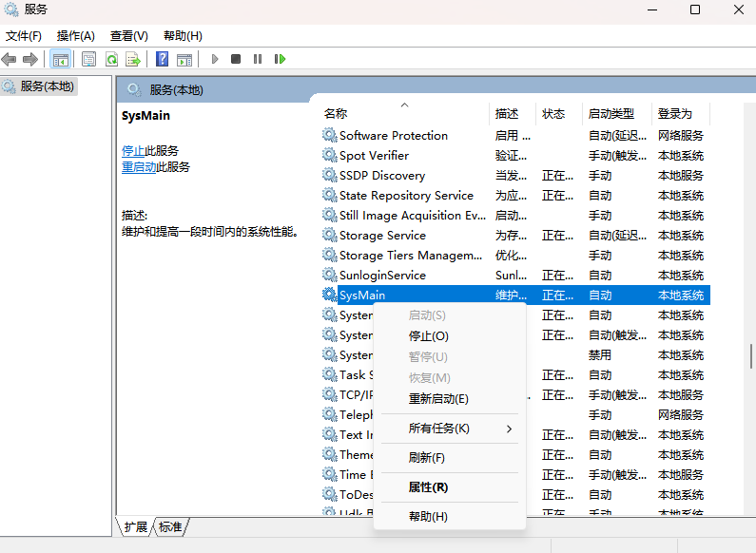Click 手动(触发... startup cell of Spot Verifier

(617, 155)
